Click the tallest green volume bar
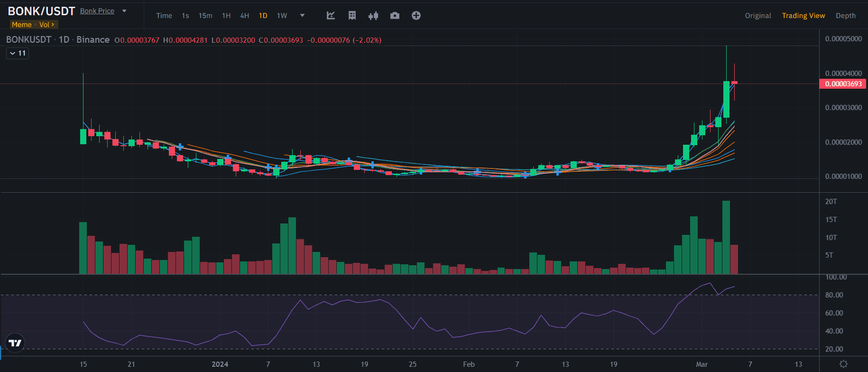Viewport: 868px width, 372px height. [726, 237]
